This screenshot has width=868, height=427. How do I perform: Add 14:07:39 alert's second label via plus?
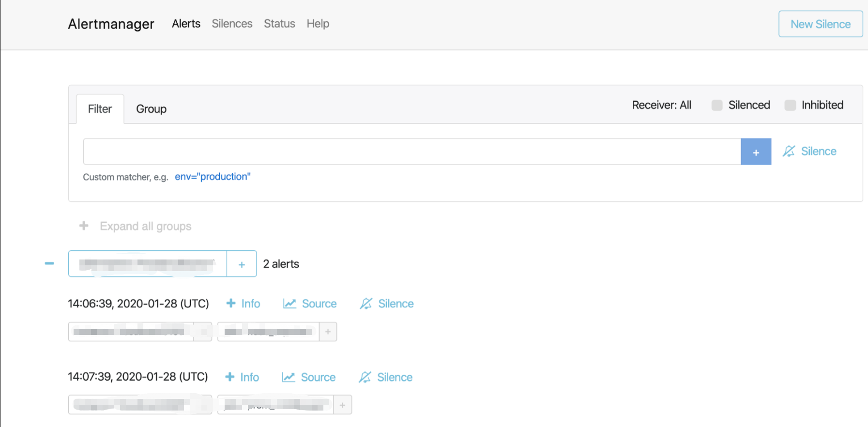[342, 405]
